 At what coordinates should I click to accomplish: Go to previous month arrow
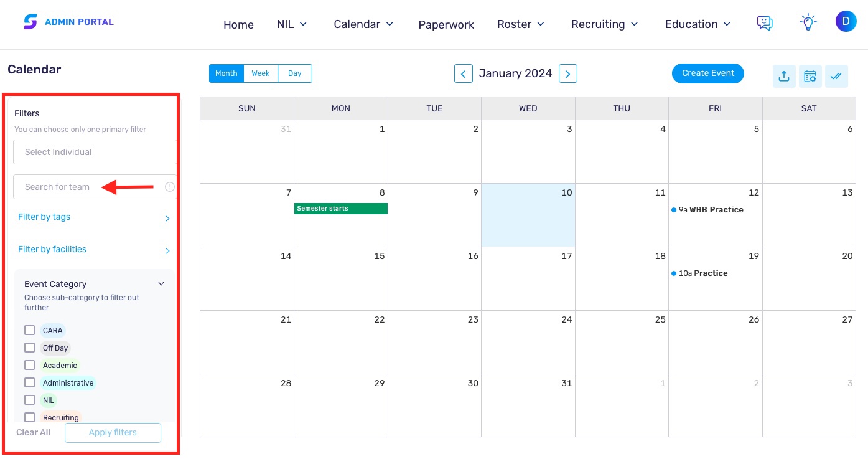[463, 73]
